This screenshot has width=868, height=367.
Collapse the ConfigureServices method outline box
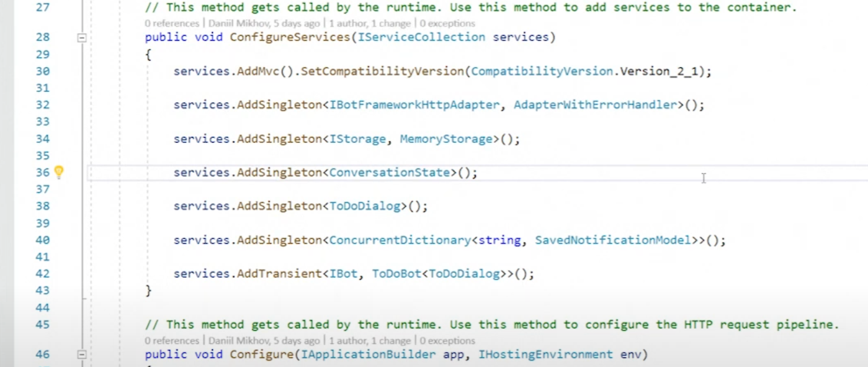point(81,38)
